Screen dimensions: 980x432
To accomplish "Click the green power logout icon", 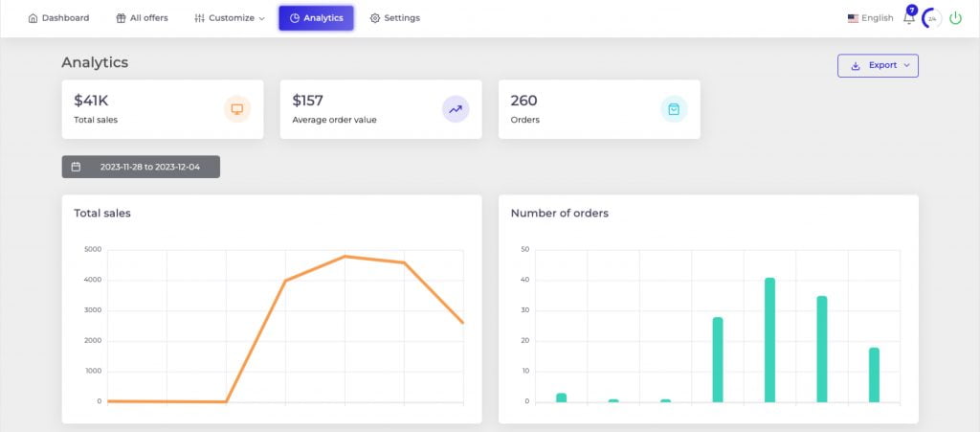I will tap(955, 17).
